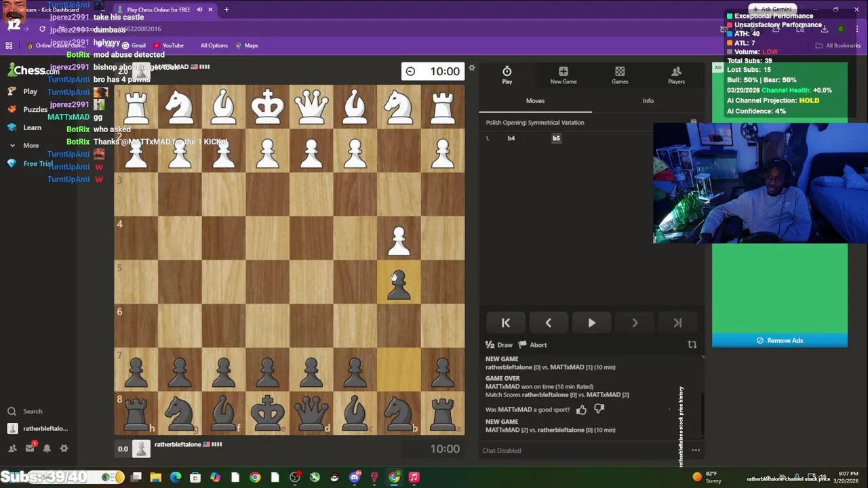This screenshot has height=488, width=868.
Task: Go back one move
Action: (549, 323)
